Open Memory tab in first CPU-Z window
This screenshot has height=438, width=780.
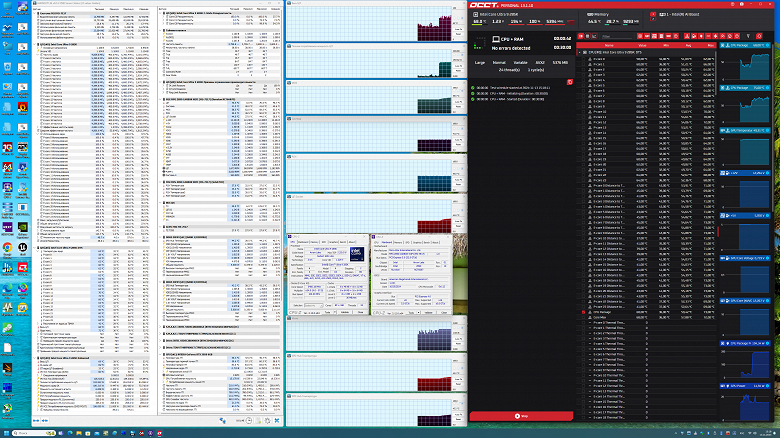(314, 242)
